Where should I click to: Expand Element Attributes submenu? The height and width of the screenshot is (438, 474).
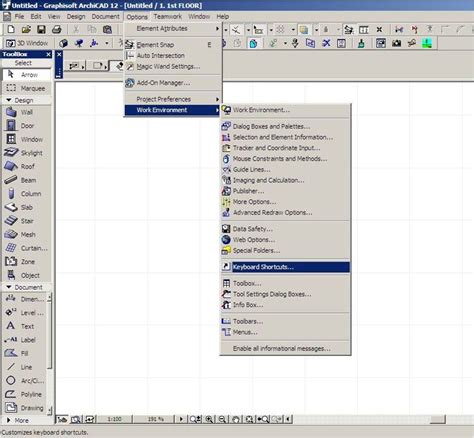173,29
